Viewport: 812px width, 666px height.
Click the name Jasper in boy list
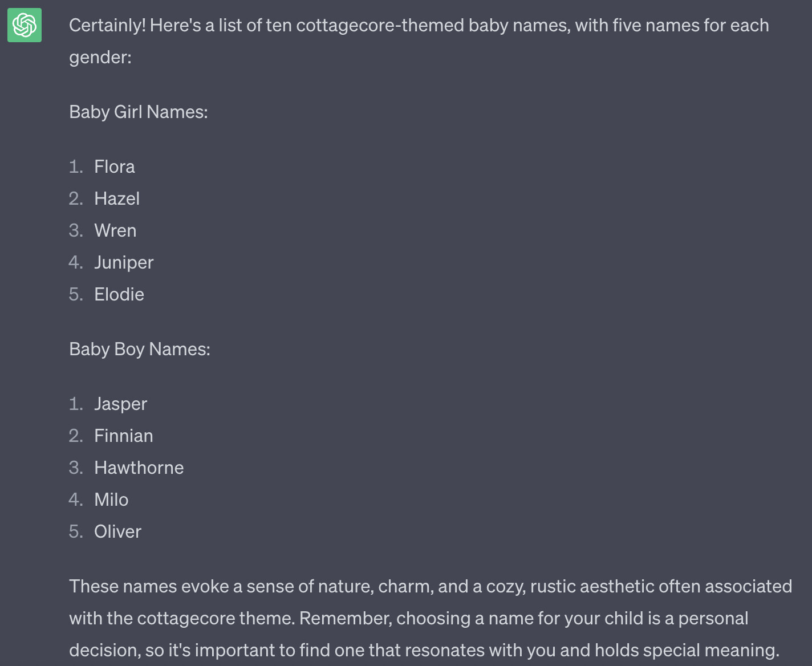click(x=121, y=404)
